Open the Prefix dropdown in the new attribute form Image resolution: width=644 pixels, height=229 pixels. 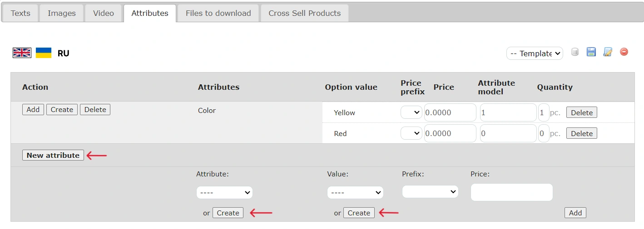tap(430, 192)
